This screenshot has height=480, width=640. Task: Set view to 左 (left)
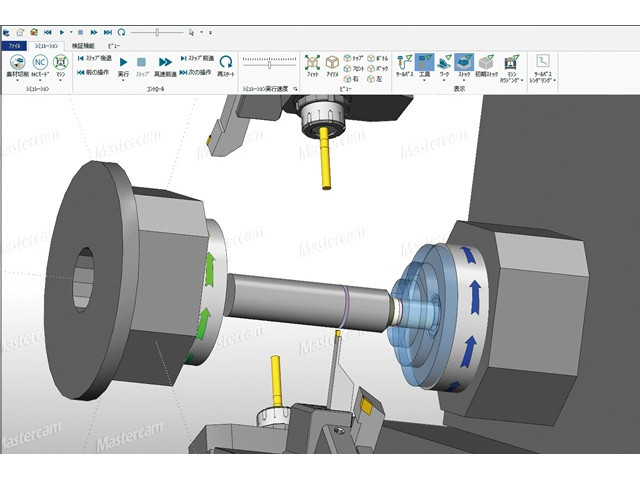click(x=375, y=79)
